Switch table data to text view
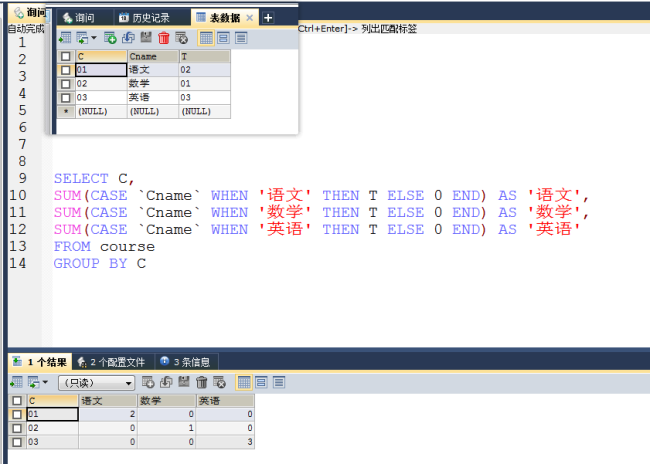The height and width of the screenshot is (464, 650). (241, 38)
